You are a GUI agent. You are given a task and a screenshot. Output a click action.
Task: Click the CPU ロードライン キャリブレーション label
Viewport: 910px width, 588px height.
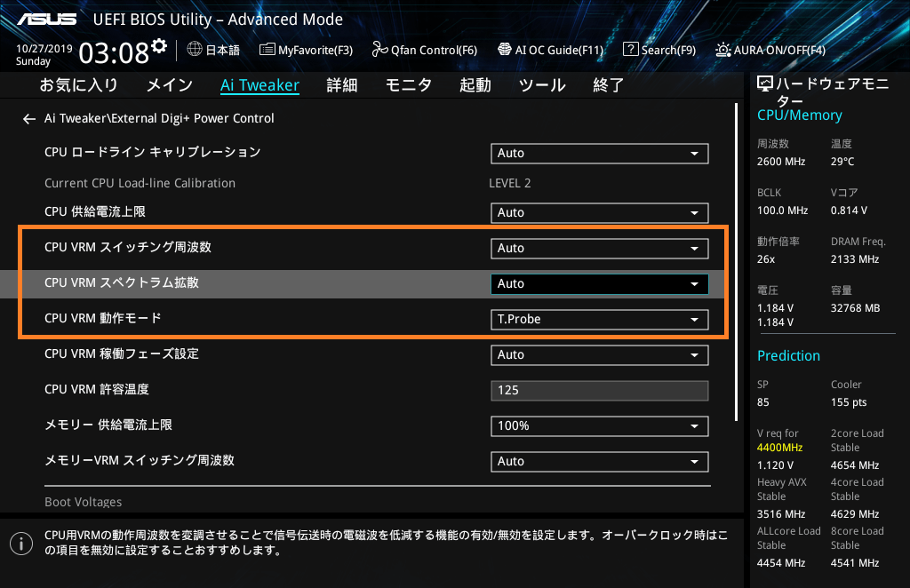[x=153, y=153]
